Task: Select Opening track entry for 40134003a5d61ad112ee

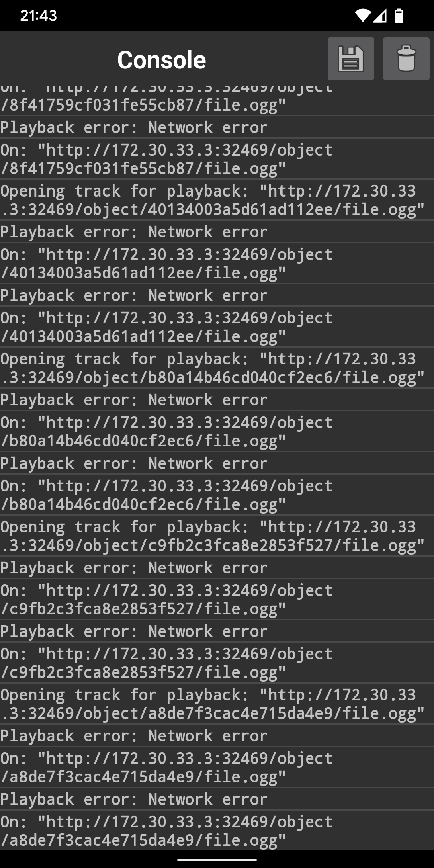Action: 212,200
